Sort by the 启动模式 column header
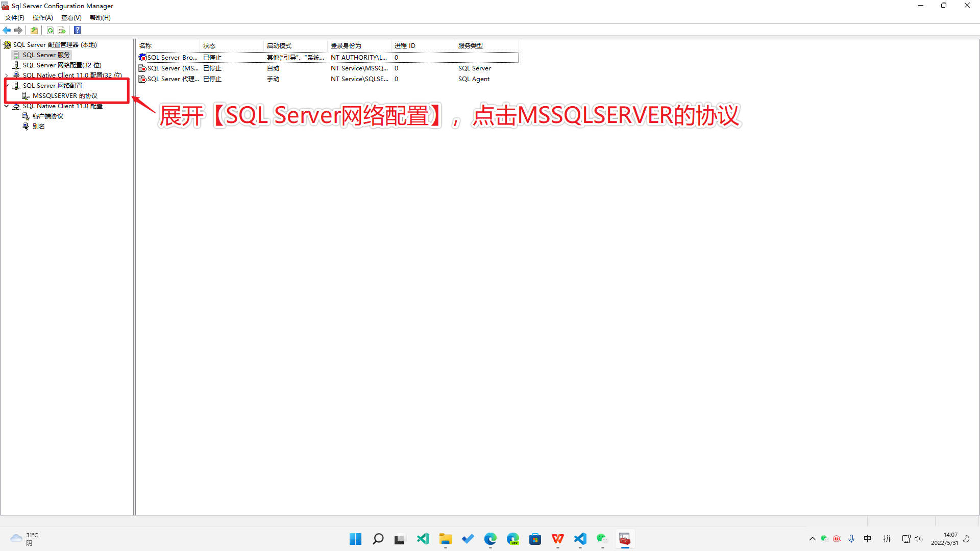Screen dimensions: 980x551 (296, 45)
